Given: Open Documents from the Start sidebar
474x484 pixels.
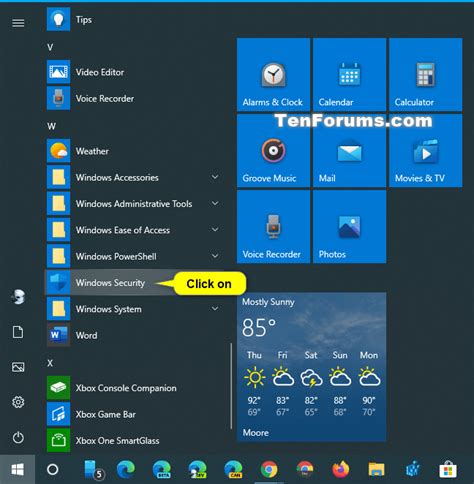Looking at the screenshot, I should click(x=18, y=332).
